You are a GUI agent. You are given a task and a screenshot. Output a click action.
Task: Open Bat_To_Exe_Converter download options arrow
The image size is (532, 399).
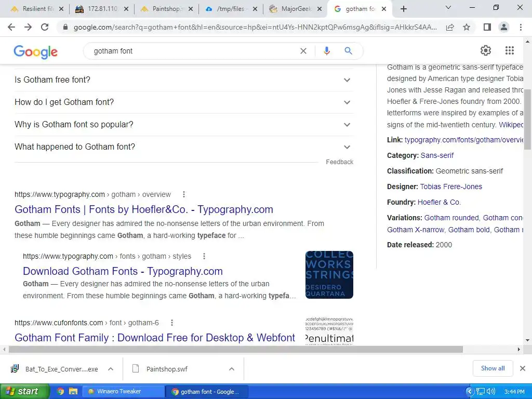tap(111, 369)
